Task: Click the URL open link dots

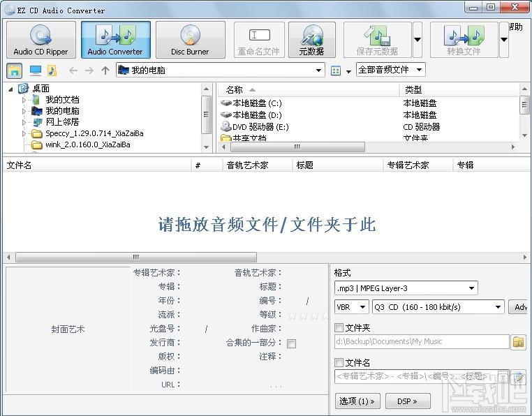Action: 276,386
